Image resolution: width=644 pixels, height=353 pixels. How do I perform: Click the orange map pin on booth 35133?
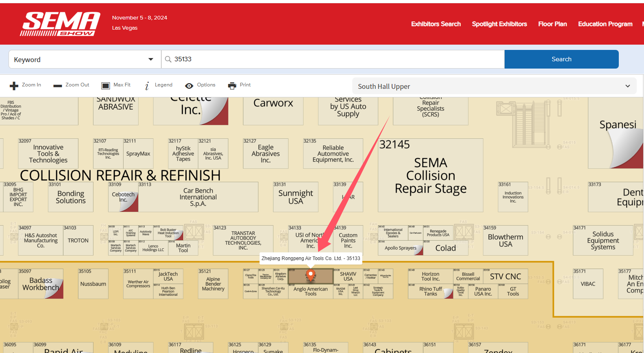click(x=310, y=275)
